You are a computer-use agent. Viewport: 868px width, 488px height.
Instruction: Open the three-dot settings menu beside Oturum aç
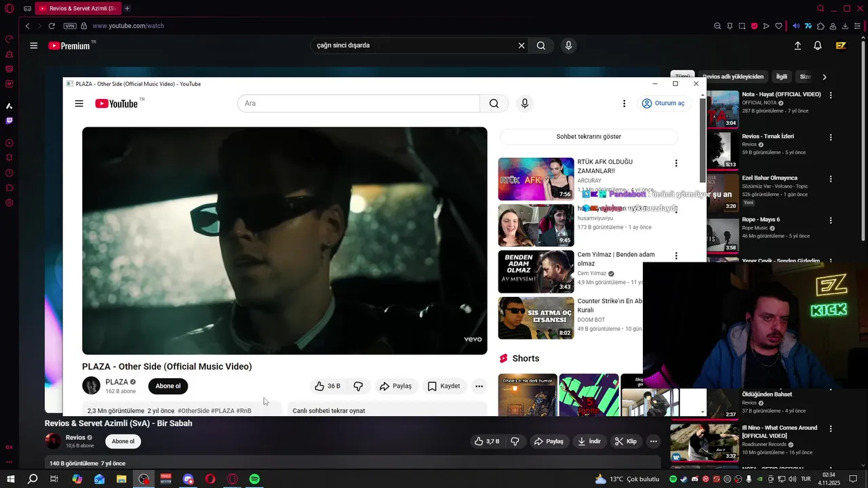point(624,104)
